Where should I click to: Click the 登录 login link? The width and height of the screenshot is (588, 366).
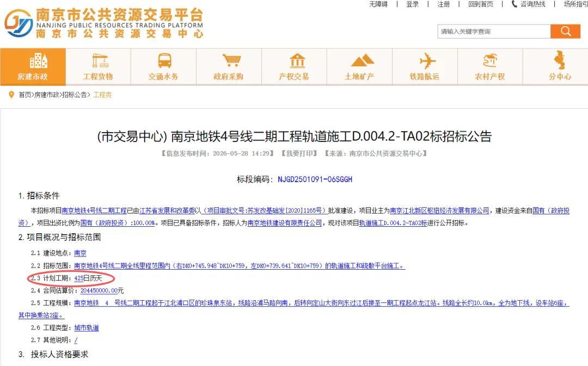[413, 4]
